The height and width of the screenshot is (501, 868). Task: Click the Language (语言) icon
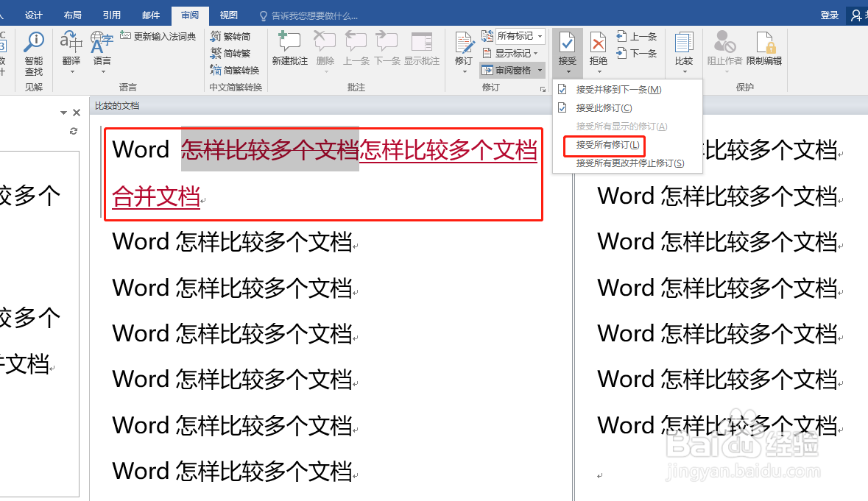coord(102,43)
